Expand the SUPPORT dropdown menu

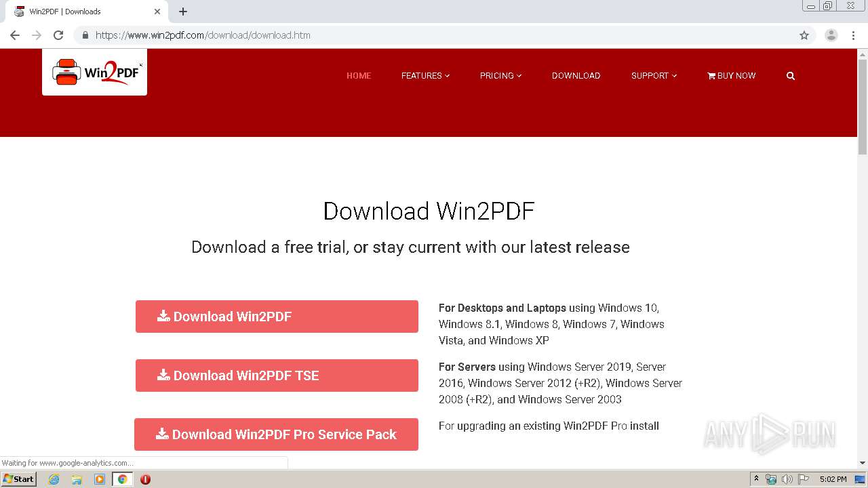pyautogui.click(x=654, y=76)
